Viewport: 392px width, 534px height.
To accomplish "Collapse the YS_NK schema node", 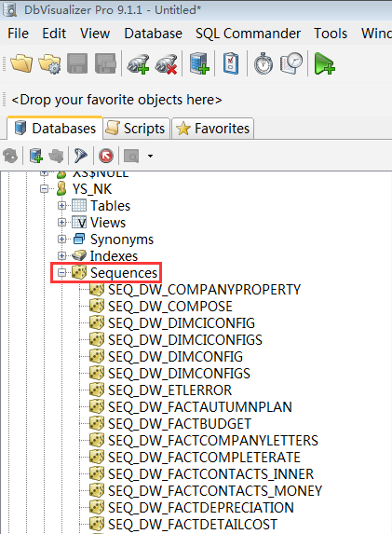I will (x=44, y=188).
